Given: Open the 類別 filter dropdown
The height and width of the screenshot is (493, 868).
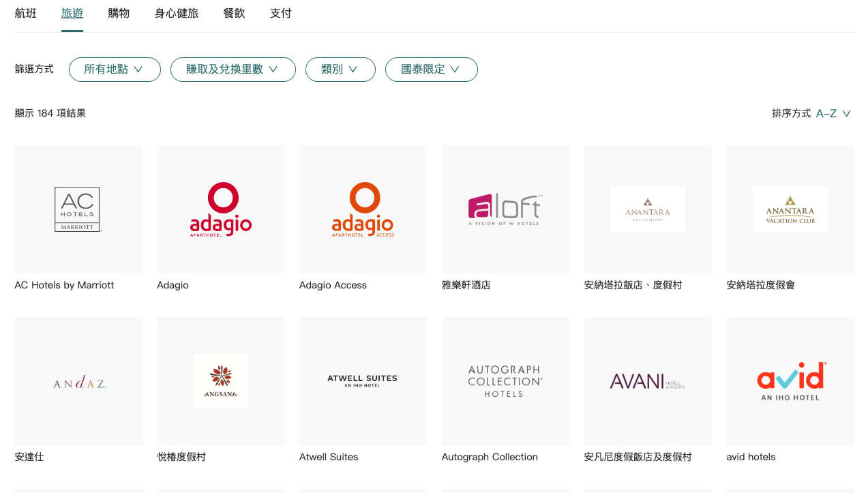Looking at the screenshot, I should point(340,70).
